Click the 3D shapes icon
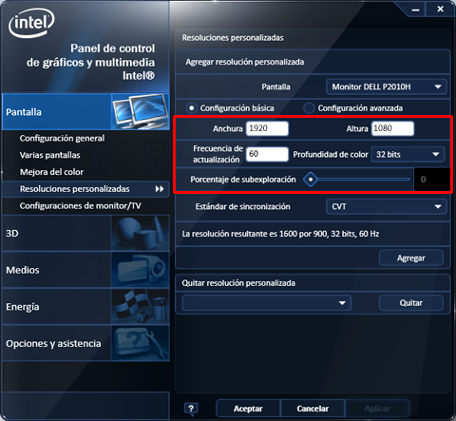456x421 pixels. (140, 233)
